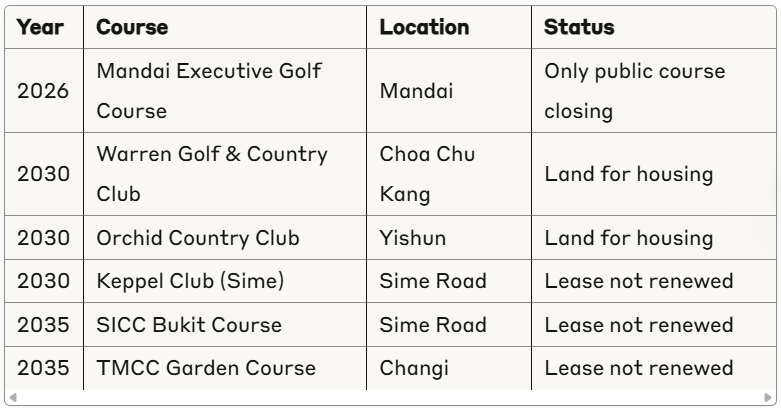Select the SICC Bukit Course cell
The width and height of the screenshot is (781, 408).
pos(189,325)
